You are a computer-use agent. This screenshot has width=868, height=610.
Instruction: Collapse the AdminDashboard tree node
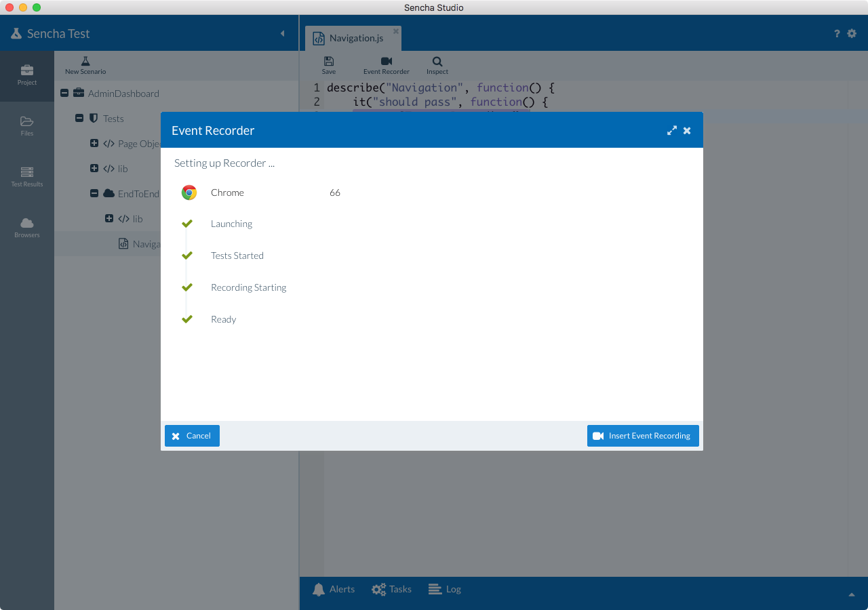64,93
